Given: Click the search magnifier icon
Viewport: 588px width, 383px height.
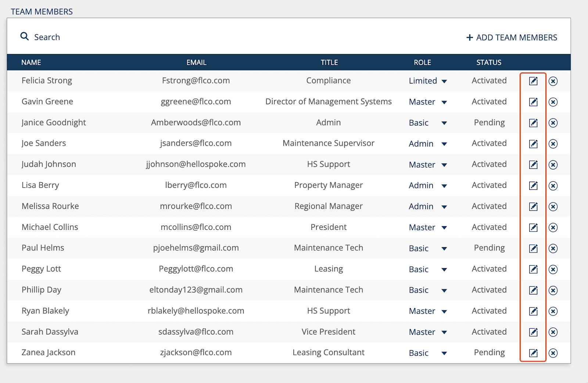Looking at the screenshot, I should (25, 36).
